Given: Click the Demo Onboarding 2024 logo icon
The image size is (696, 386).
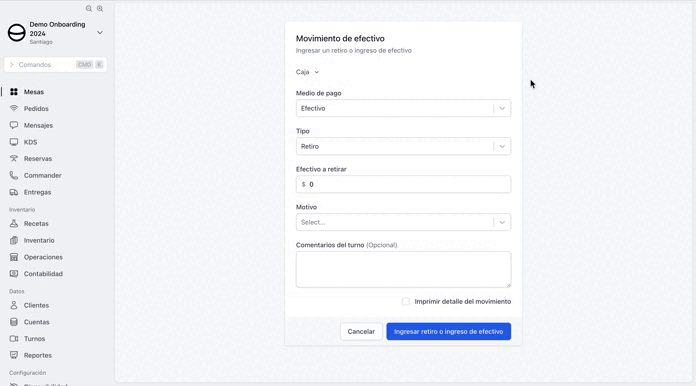Looking at the screenshot, I should [x=17, y=33].
